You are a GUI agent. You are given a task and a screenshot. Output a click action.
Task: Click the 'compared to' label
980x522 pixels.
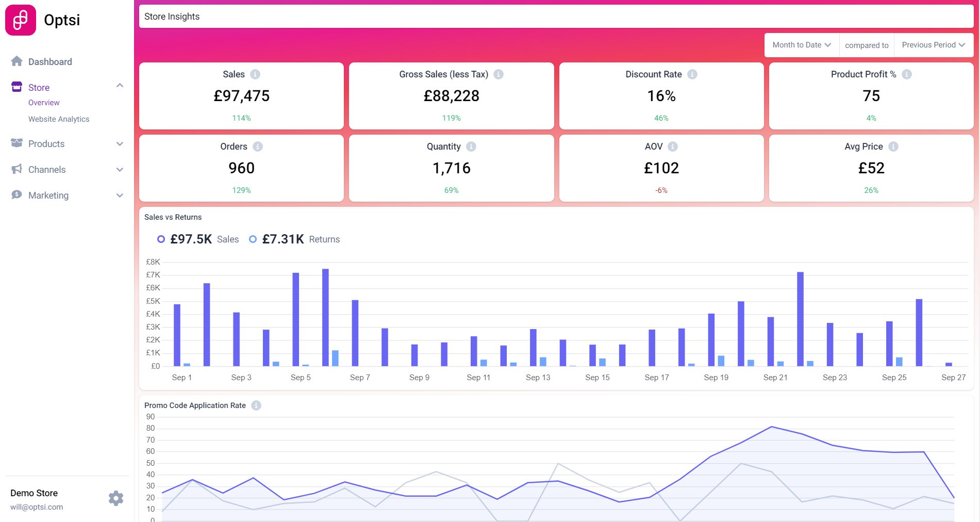(x=867, y=45)
